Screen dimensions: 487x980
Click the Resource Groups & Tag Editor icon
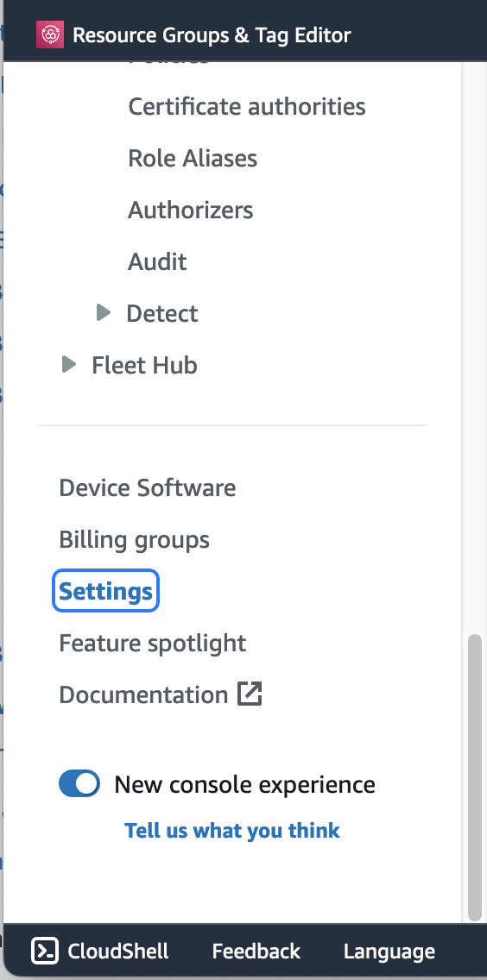(x=50, y=35)
